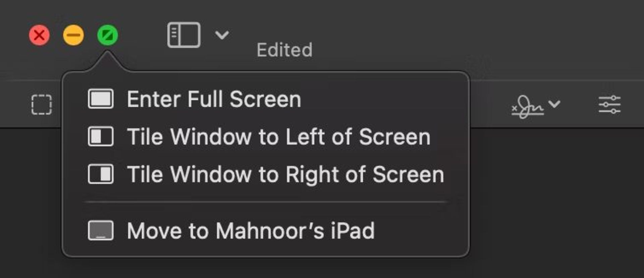Click the full screen rectangle icon in menu

click(101, 99)
